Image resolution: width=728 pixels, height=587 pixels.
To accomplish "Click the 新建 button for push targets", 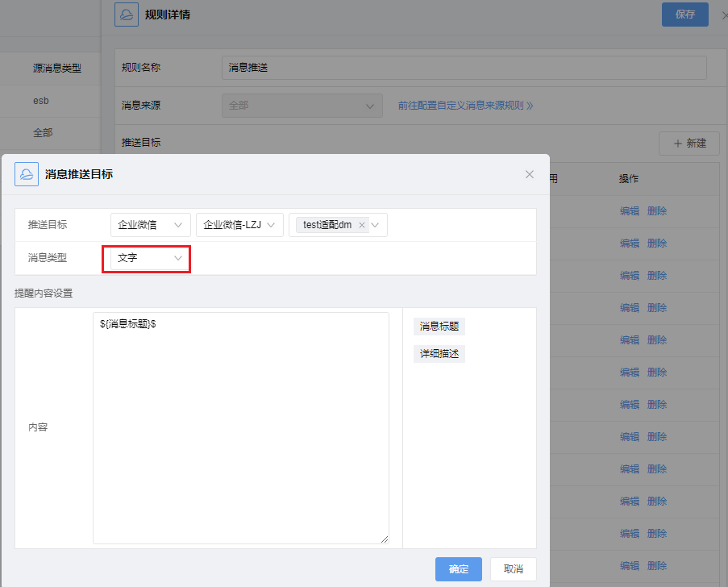I will 689,144.
